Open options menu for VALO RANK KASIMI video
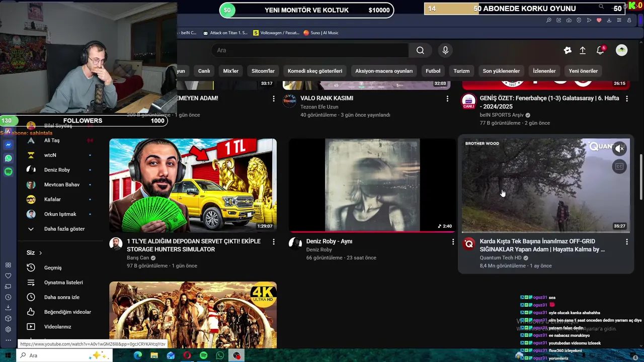Image resolution: width=644 pixels, height=362 pixels. coord(447,99)
